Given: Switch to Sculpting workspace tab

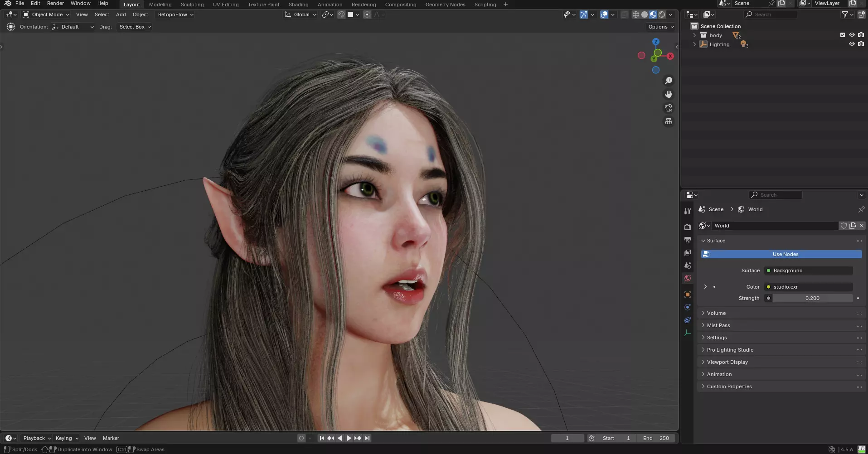Looking at the screenshot, I should tap(192, 5).
